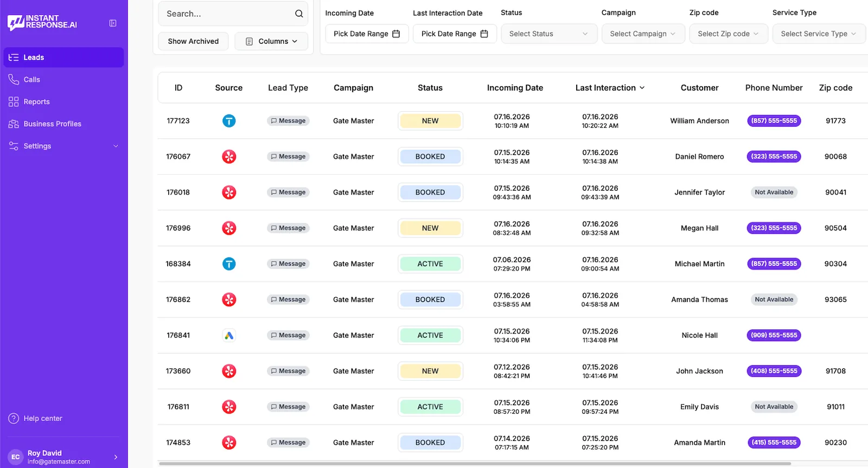Click the Message tag of lead 176841
The width and height of the screenshot is (868, 468).
click(x=288, y=336)
